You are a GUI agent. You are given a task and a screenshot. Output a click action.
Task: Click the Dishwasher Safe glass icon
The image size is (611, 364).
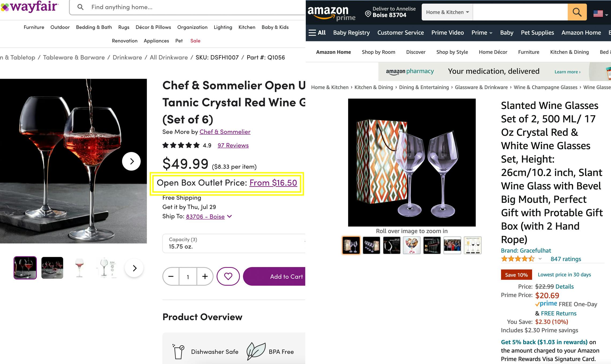(x=178, y=351)
